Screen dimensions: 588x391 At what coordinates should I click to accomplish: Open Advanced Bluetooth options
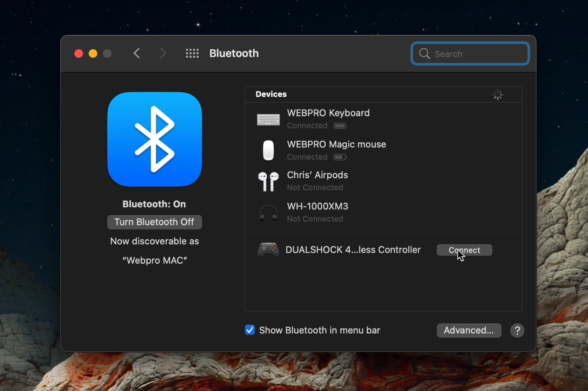tap(469, 330)
